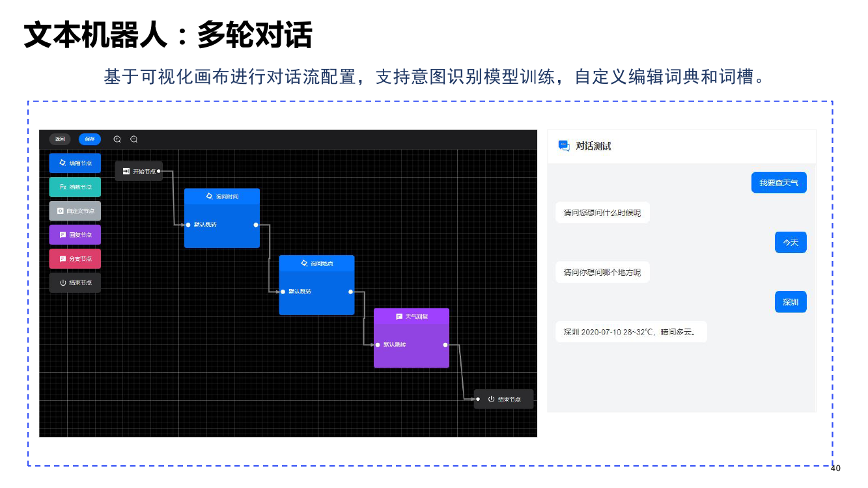Click the Shenzhen weather reply message
Image resolution: width=868 pixels, height=488 pixels.
(x=630, y=332)
